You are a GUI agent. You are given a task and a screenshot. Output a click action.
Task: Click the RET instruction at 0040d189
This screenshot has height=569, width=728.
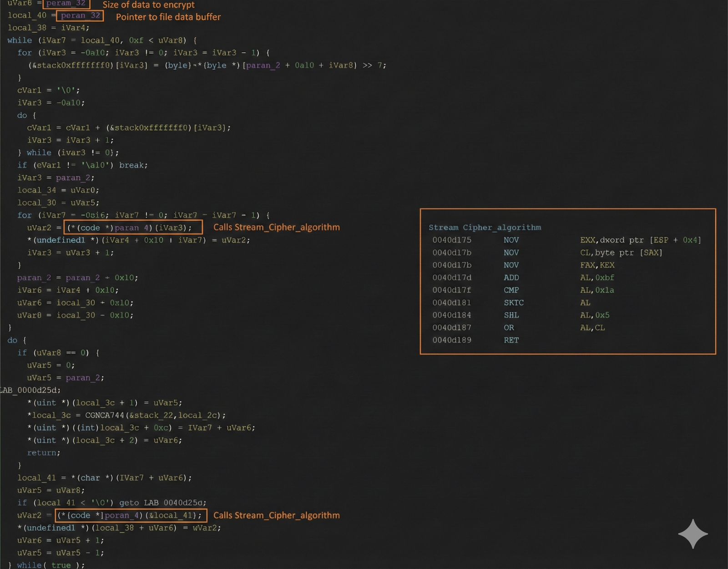coord(511,340)
